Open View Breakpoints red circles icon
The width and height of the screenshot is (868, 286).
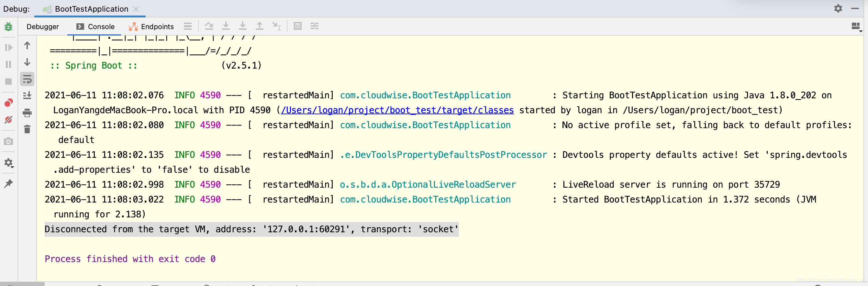8,103
